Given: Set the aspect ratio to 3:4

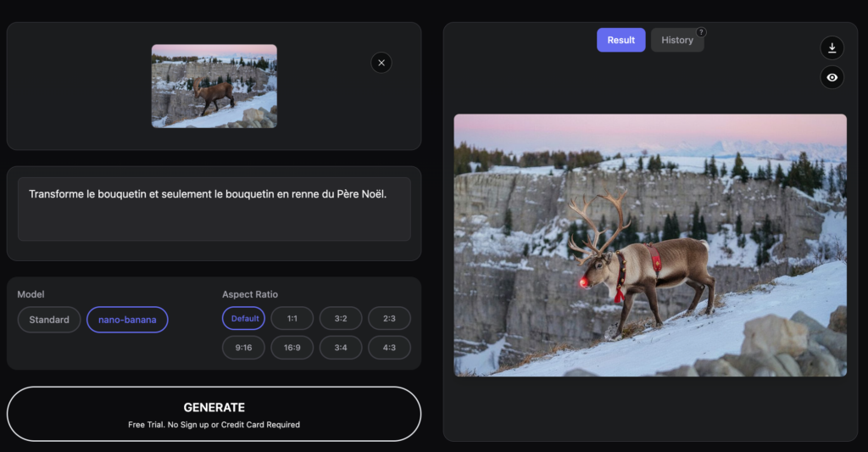Looking at the screenshot, I should pos(341,348).
